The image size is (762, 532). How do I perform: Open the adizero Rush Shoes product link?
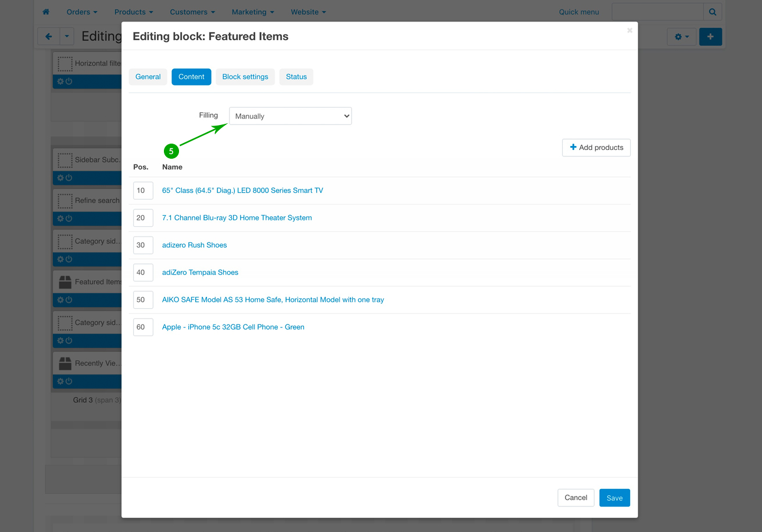click(194, 245)
